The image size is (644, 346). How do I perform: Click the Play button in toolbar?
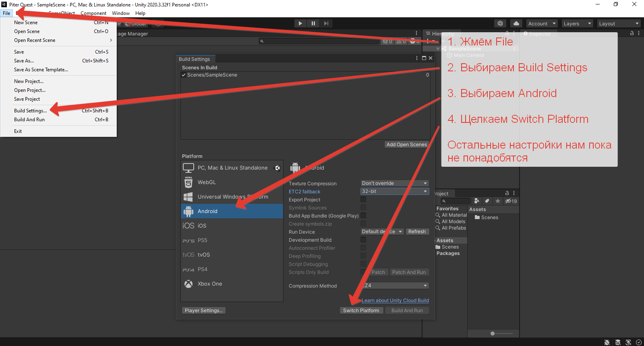tap(300, 23)
